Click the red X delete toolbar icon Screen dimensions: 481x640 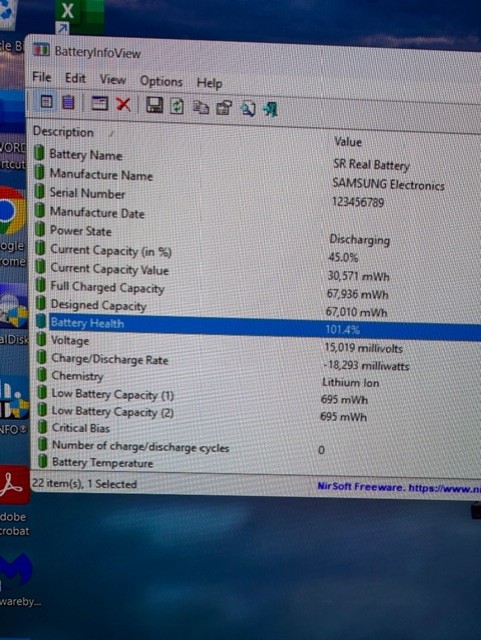[x=123, y=104]
